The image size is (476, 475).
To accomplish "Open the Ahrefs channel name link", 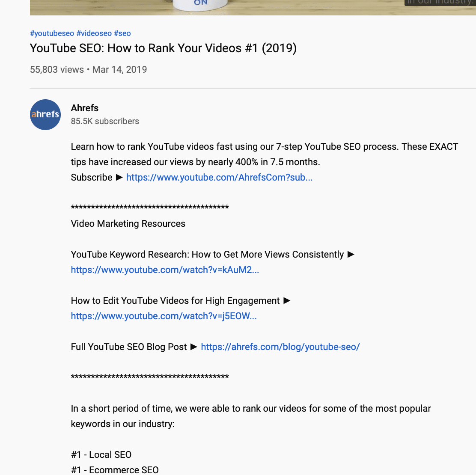I will [85, 108].
